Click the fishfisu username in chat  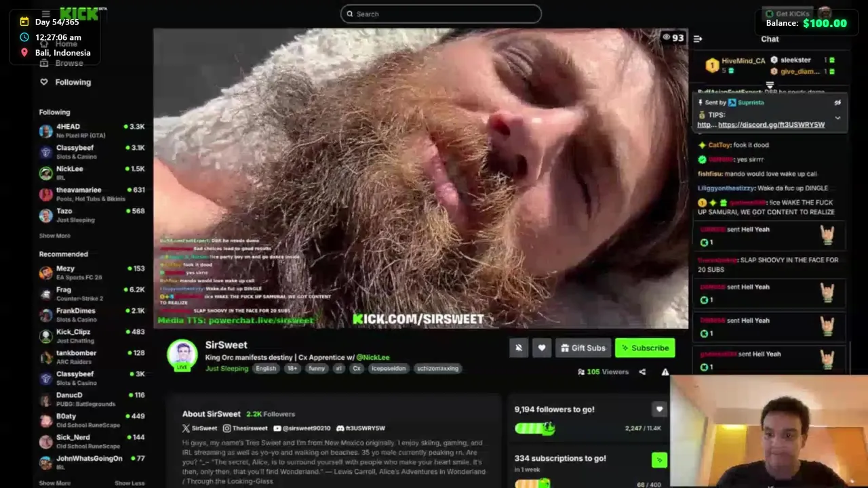point(709,174)
